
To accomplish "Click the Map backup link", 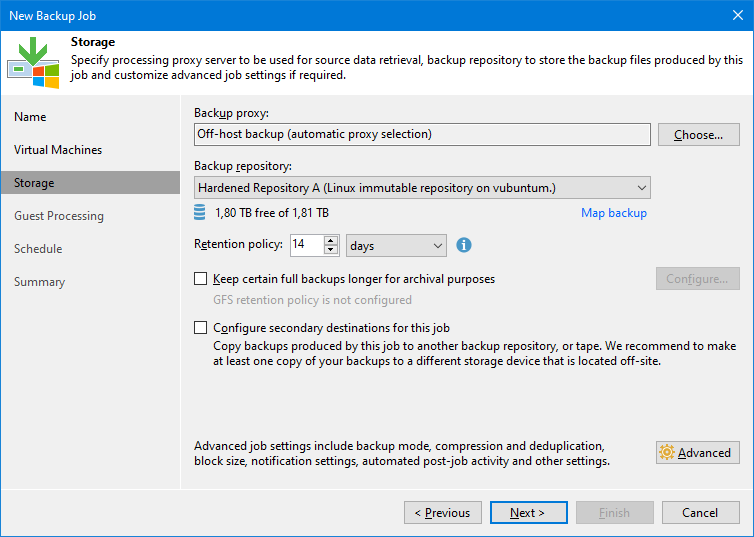I will click(614, 213).
